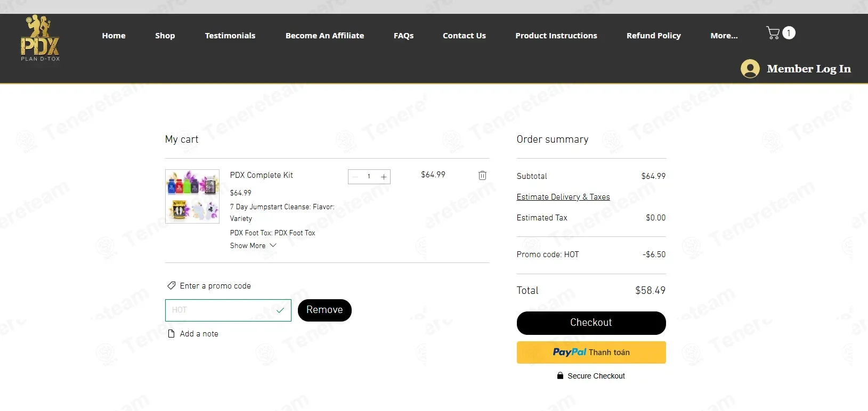Click Estimate Delivery & Taxes link
The height and width of the screenshot is (411, 868).
point(563,197)
